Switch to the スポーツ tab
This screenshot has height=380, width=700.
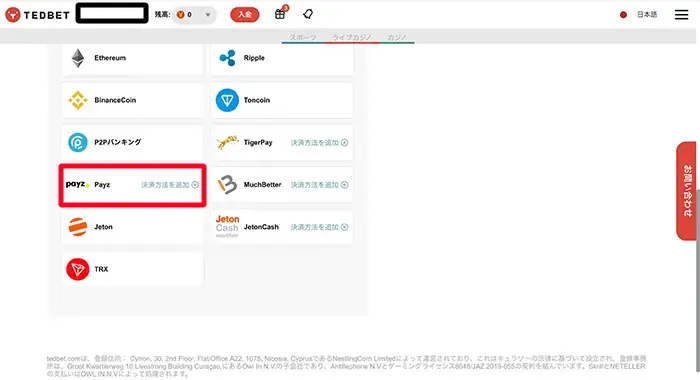click(303, 37)
